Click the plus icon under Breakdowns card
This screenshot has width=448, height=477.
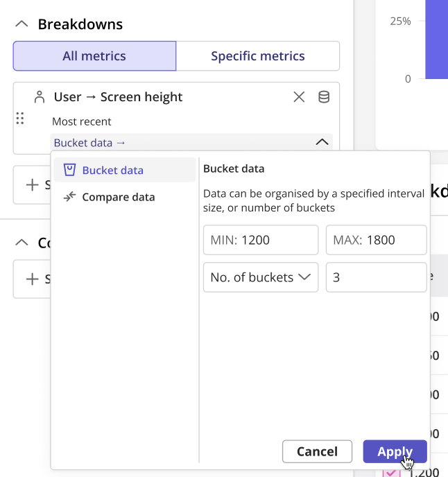point(33,185)
